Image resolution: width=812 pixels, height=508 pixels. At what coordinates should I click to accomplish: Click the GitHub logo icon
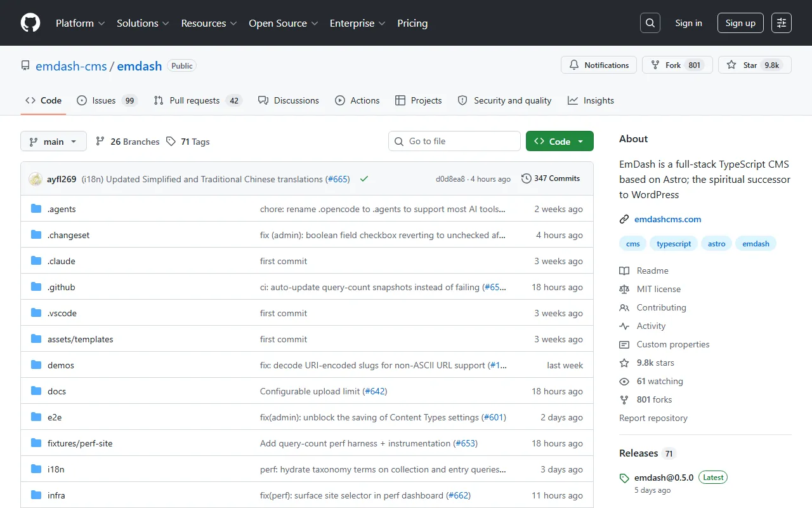(x=30, y=23)
